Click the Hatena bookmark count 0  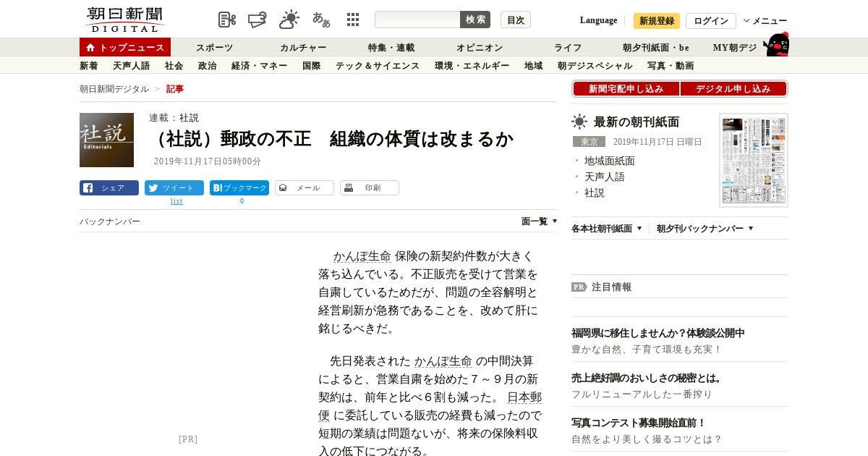coord(242,201)
